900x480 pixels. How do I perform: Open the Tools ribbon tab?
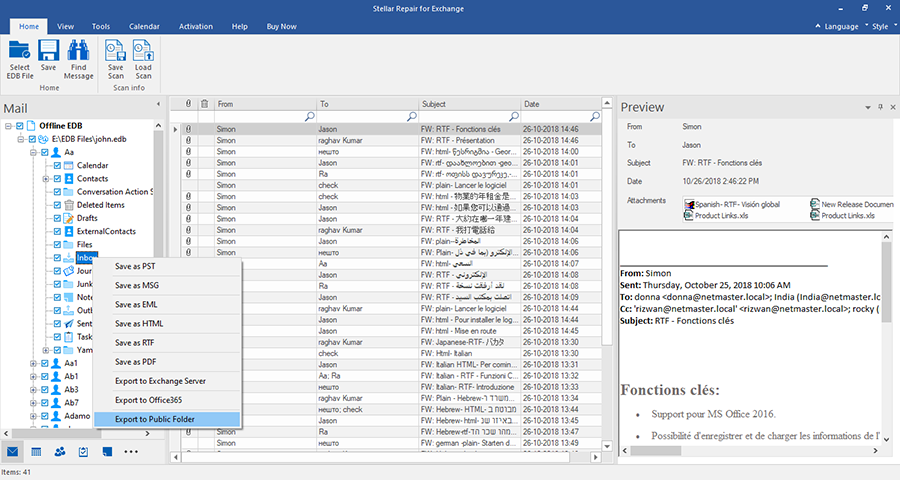click(101, 26)
